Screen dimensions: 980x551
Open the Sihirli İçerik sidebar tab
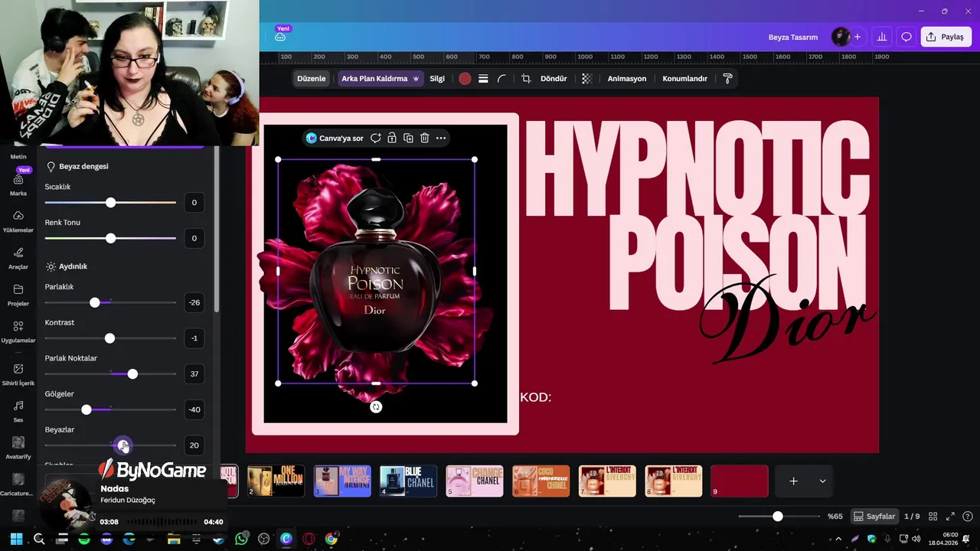point(18,374)
